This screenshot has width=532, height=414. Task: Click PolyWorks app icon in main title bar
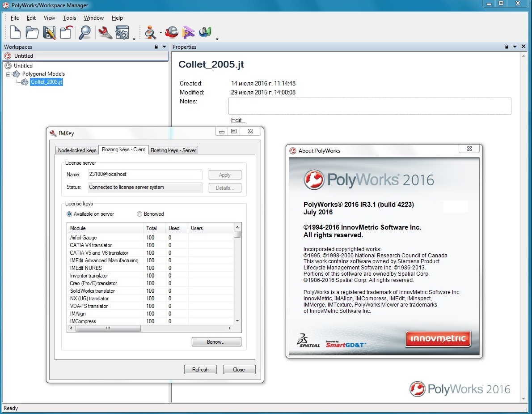coord(6,5)
